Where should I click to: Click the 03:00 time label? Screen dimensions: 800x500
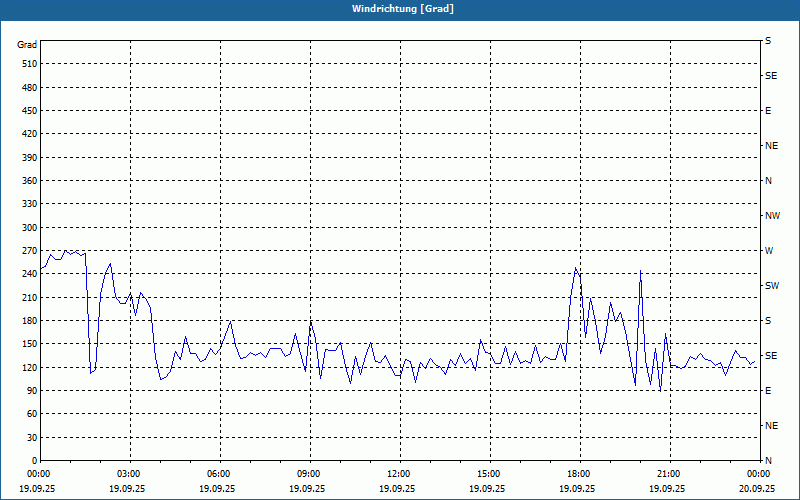[x=131, y=474]
